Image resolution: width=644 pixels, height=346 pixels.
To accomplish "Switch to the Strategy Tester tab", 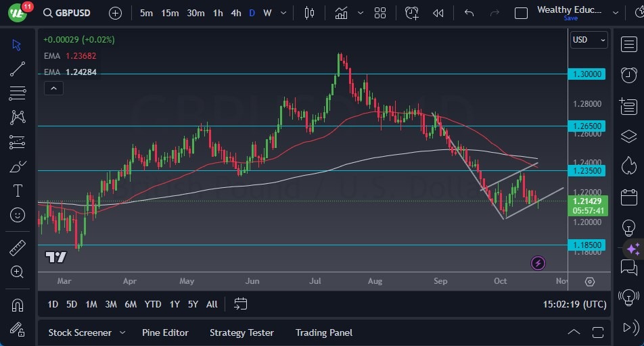I will tap(241, 332).
